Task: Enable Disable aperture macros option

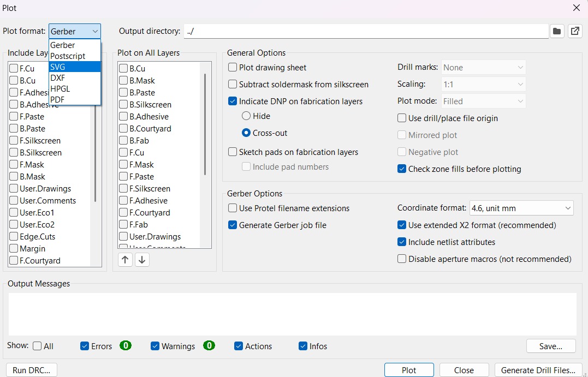Action: tap(402, 259)
